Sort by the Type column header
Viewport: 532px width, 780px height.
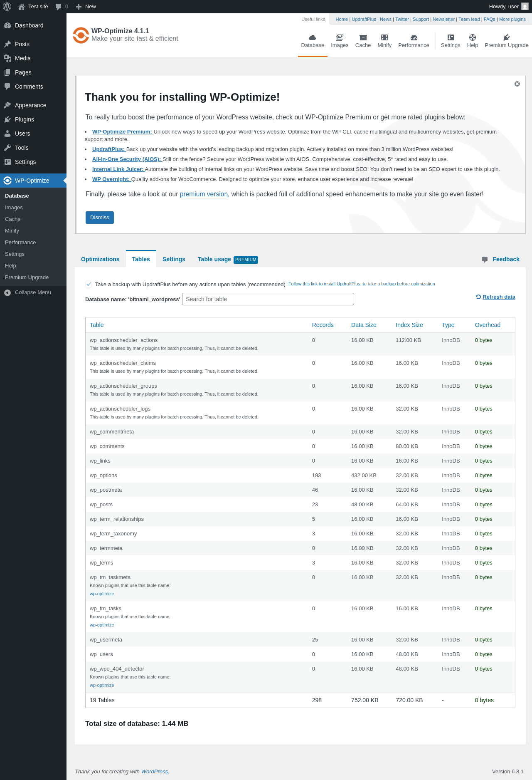[448, 325]
